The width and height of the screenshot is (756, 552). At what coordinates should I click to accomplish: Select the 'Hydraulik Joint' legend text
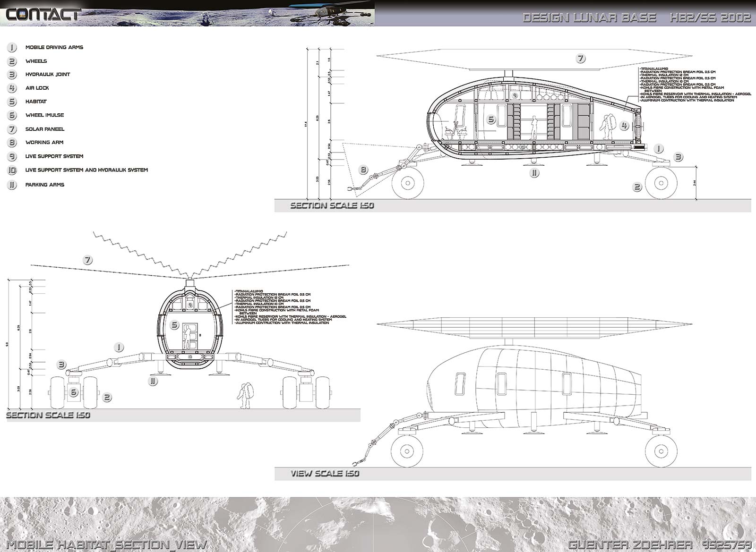48,74
